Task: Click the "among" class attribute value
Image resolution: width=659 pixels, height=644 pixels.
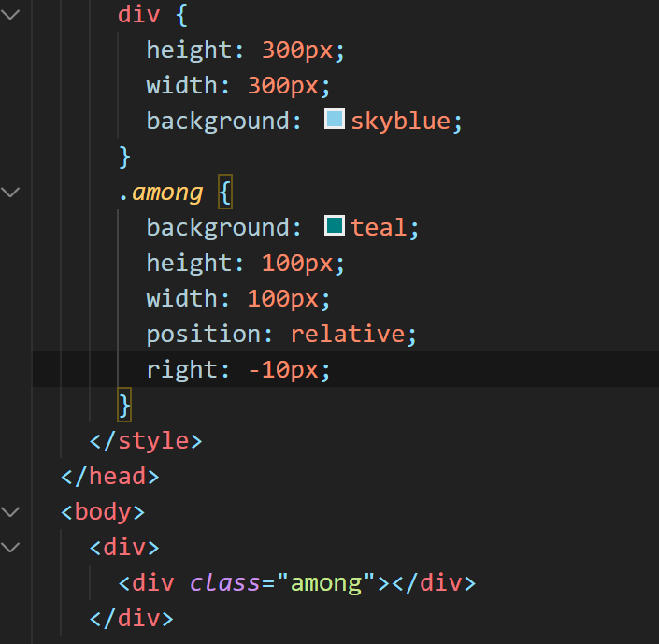Action: [x=325, y=583]
